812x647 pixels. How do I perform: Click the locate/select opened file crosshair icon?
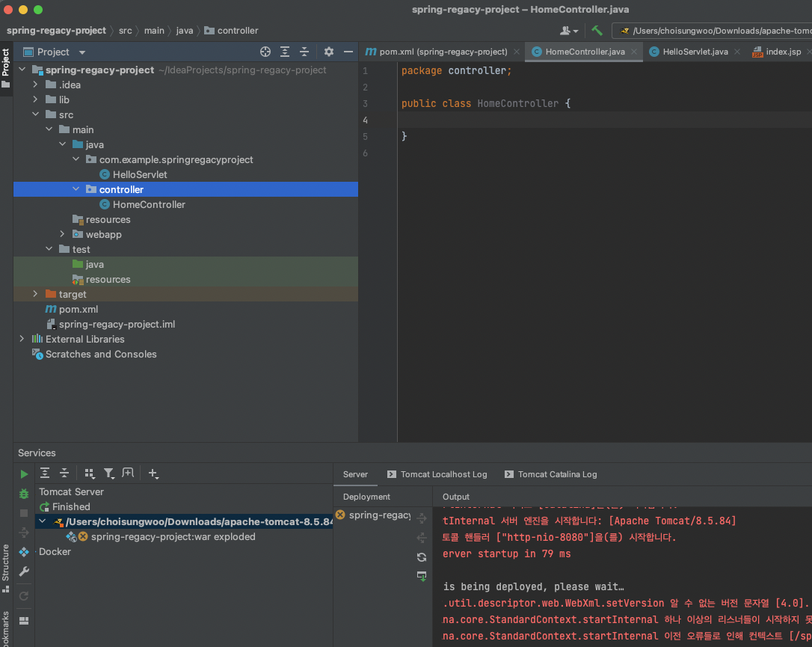tap(265, 52)
